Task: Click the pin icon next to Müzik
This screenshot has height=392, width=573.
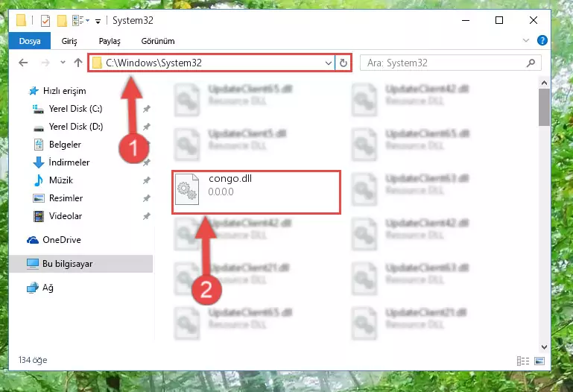Action: pyautogui.click(x=147, y=180)
